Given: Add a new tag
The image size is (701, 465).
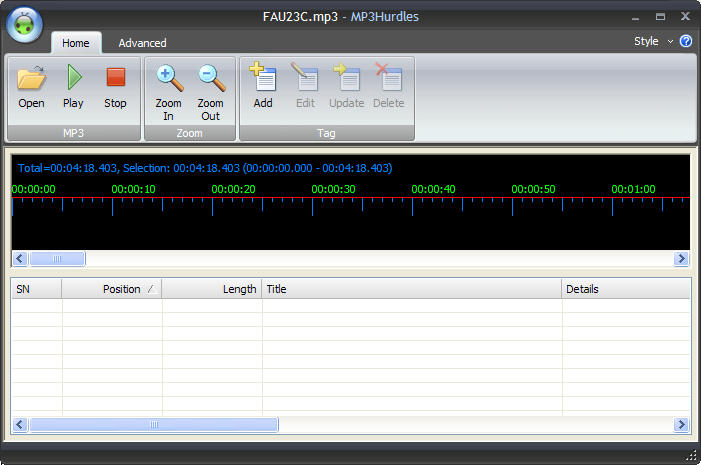Looking at the screenshot, I should 263,86.
